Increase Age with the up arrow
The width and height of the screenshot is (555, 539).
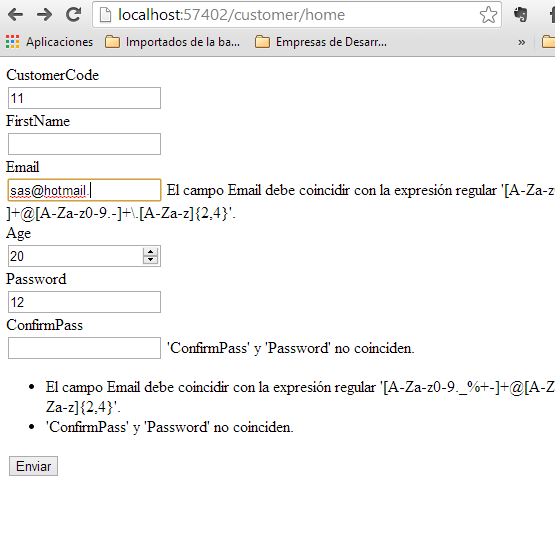tap(150, 252)
